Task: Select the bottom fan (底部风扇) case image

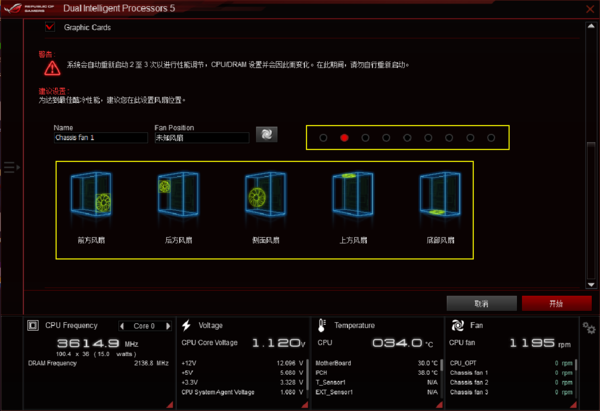Action: click(440, 195)
